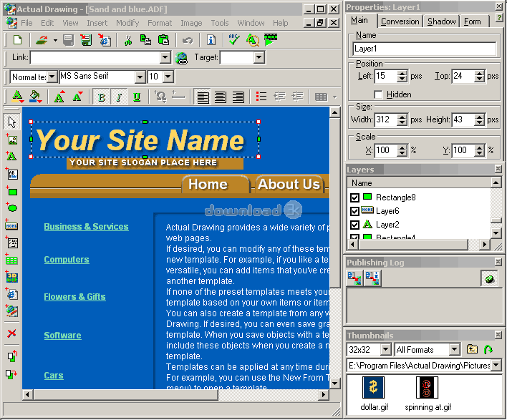Select the arrow pointer tool
Image resolution: width=507 pixels, height=420 pixels.
tap(11, 122)
